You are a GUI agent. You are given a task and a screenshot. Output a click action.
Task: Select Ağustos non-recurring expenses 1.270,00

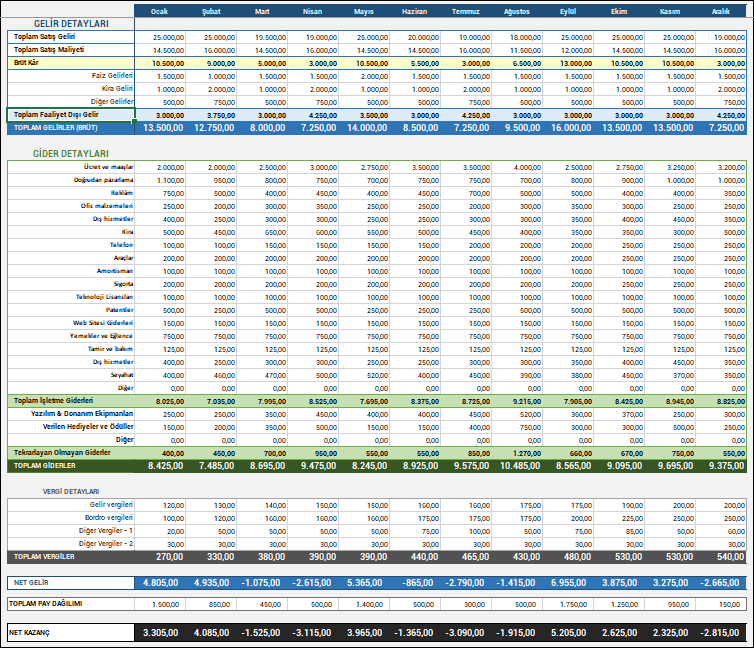pos(527,453)
